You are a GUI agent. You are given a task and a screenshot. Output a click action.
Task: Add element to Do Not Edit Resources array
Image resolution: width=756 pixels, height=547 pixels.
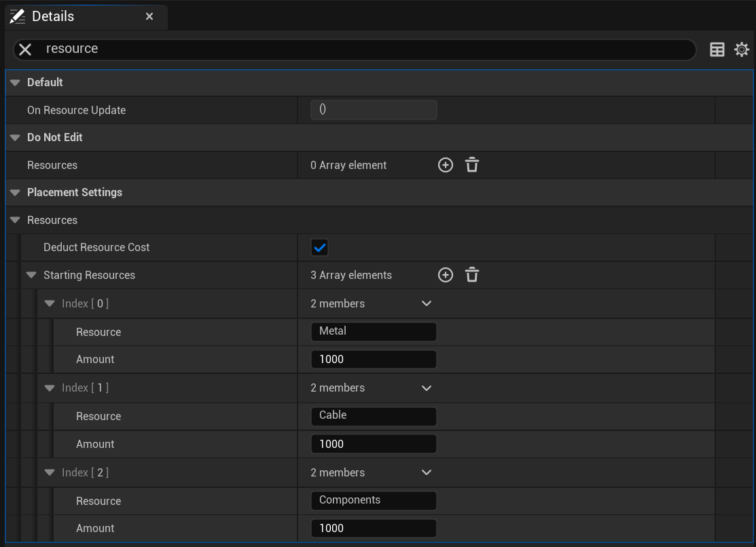coord(445,165)
